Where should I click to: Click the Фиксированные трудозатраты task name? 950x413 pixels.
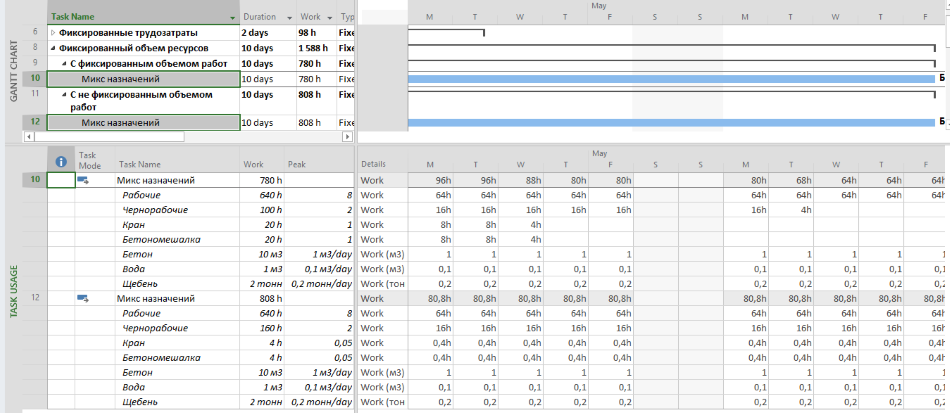coord(128,33)
